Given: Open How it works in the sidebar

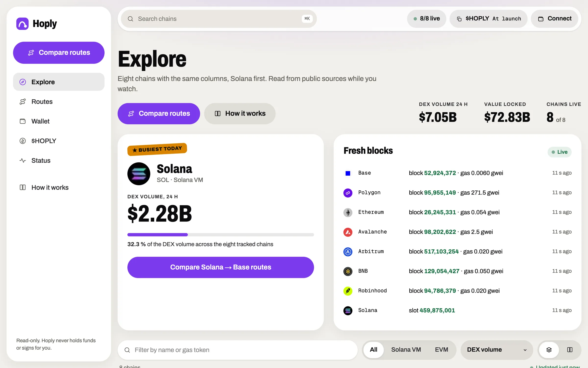Looking at the screenshot, I should click(59, 187).
